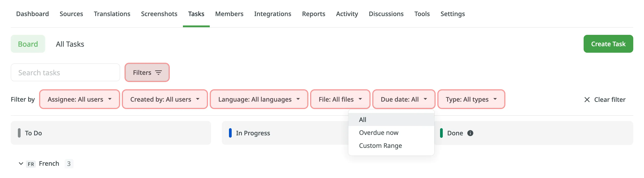Choose All in due date menu

click(391, 119)
